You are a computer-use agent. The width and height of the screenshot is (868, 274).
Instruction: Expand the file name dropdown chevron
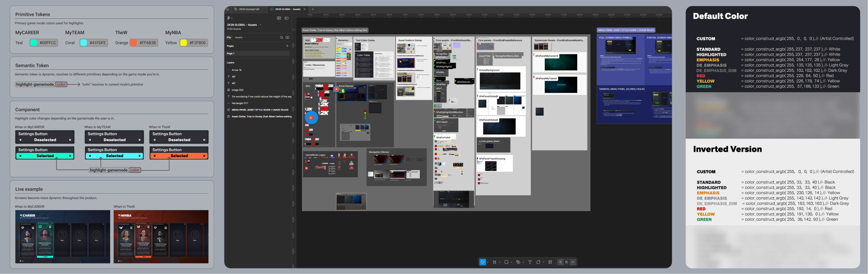tap(261, 25)
